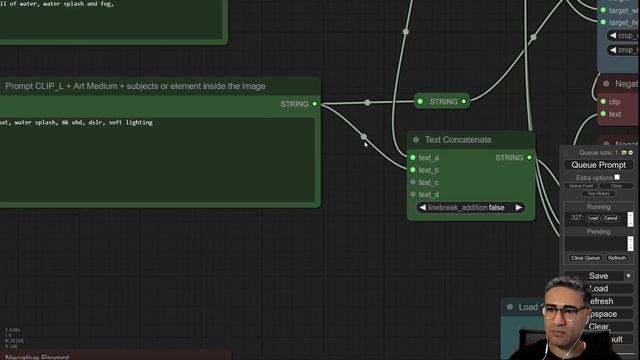Screen dimensions: 640x360
Task: Collapse the Negative node via its title dot
Action: coord(606,84)
